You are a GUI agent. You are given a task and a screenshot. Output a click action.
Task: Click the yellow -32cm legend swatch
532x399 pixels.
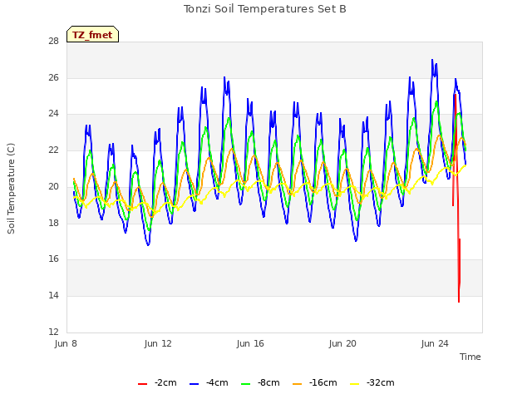pos(355,384)
